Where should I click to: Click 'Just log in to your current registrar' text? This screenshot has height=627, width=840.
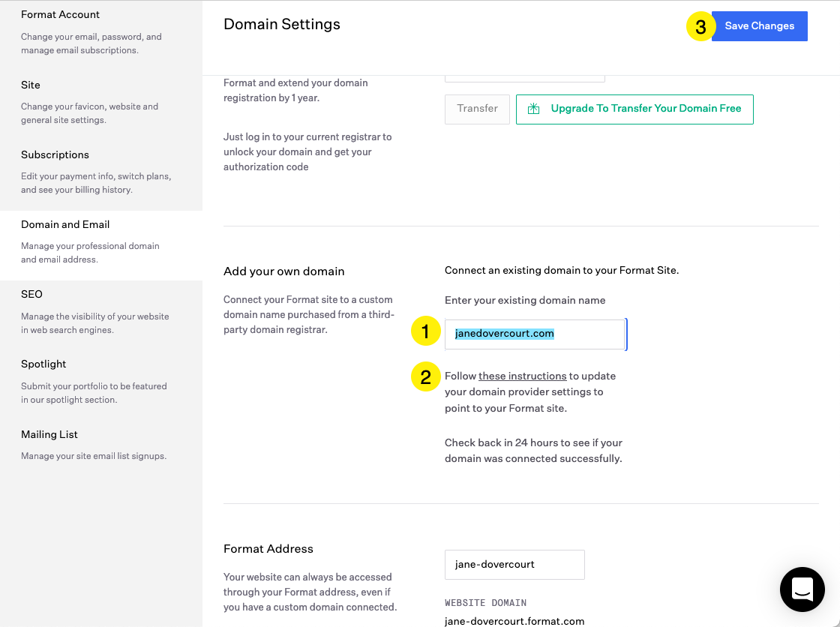[x=307, y=151]
